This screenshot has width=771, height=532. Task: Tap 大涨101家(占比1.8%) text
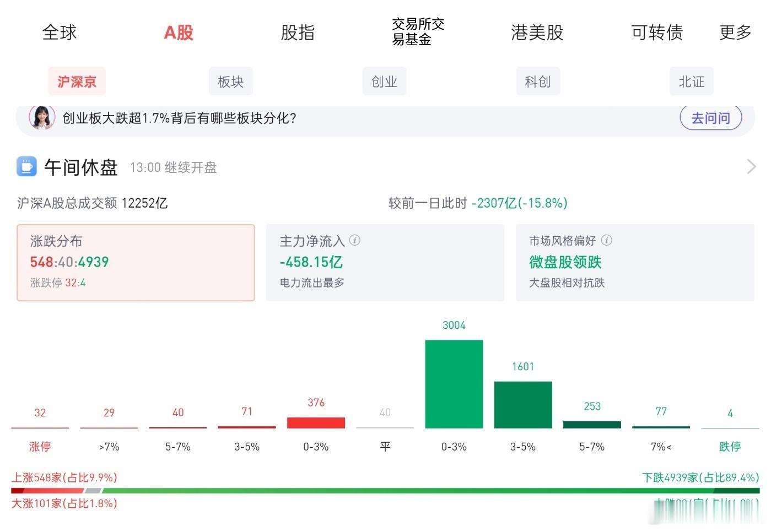[x=64, y=503]
